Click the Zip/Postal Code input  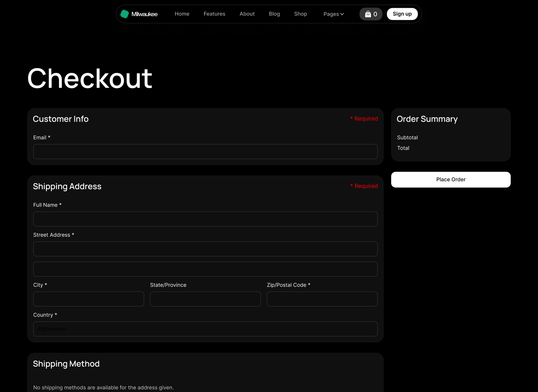(322, 299)
